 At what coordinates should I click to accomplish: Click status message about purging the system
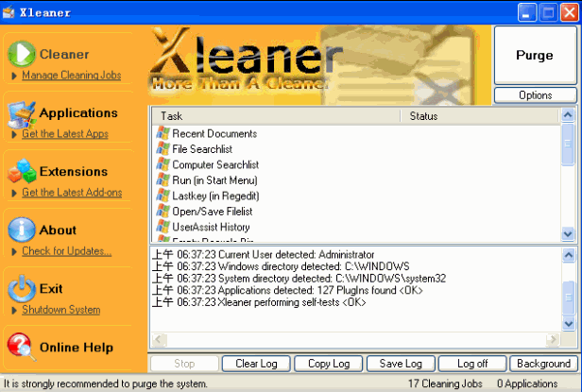click(106, 383)
